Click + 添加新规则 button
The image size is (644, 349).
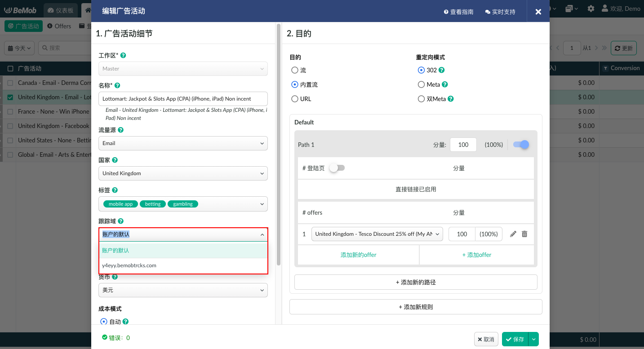416,307
